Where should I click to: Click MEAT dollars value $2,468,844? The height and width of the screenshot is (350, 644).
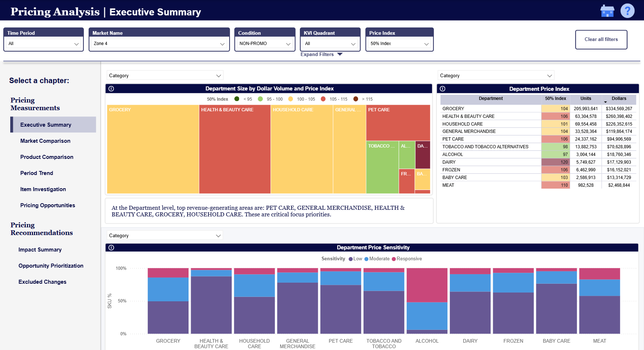(x=619, y=185)
